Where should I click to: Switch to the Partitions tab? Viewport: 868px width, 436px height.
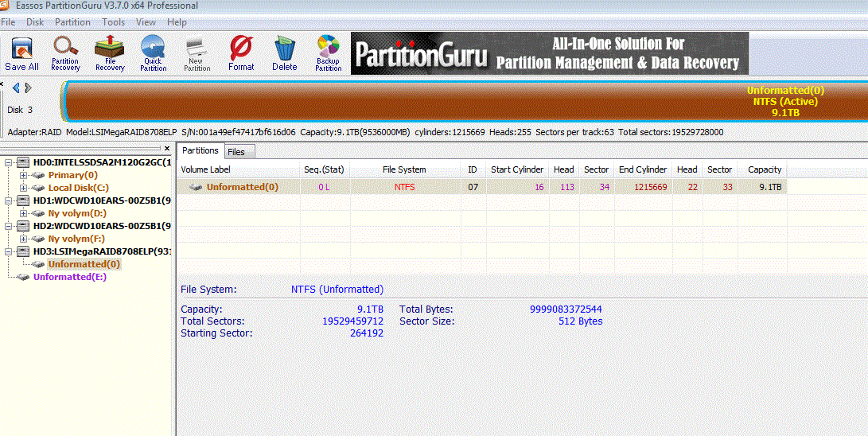click(200, 150)
